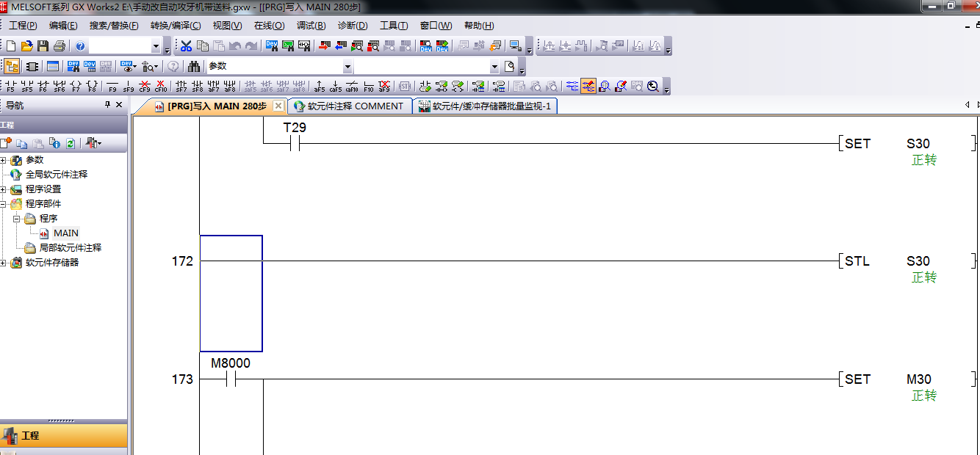980x455 pixels.
Task: Collapse the 程序部件 tree node
Action: coord(4,204)
